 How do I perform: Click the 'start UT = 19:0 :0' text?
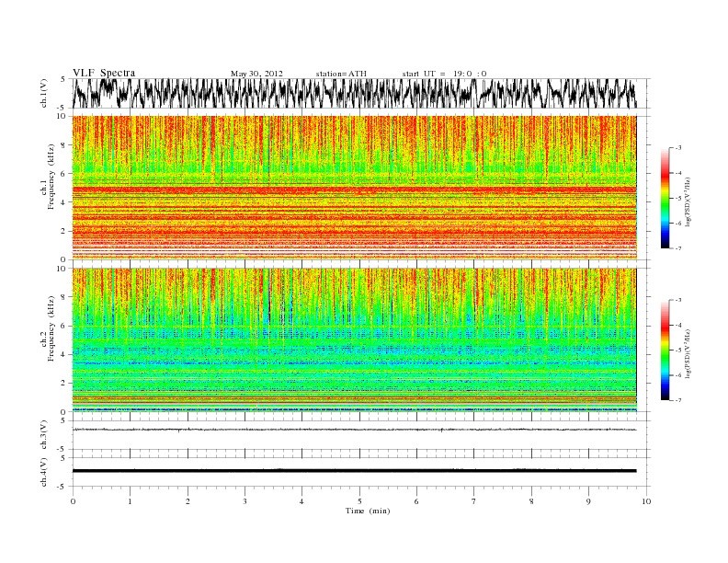coord(444,74)
